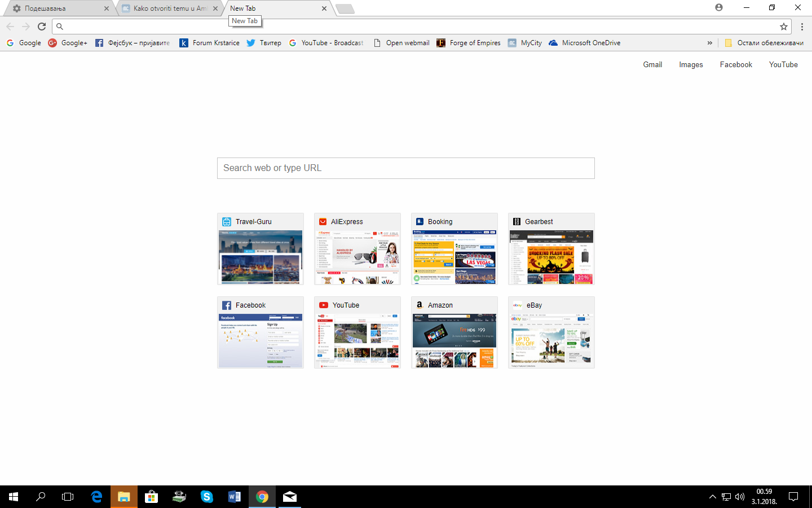This screenshot has width=812, height=508.
Task: Open the volume tray icon
Action: pyautogui.click(x=740, y=497)
